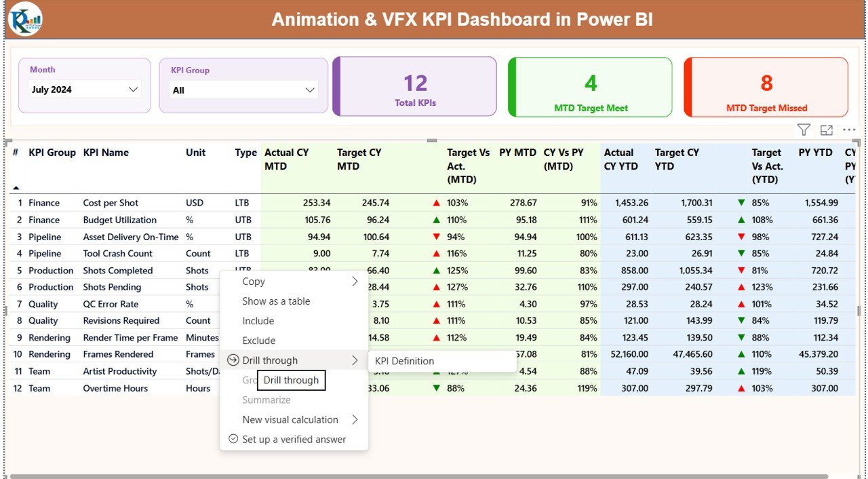
Task: Open the more options ellipsis menu
Action: 848,129
